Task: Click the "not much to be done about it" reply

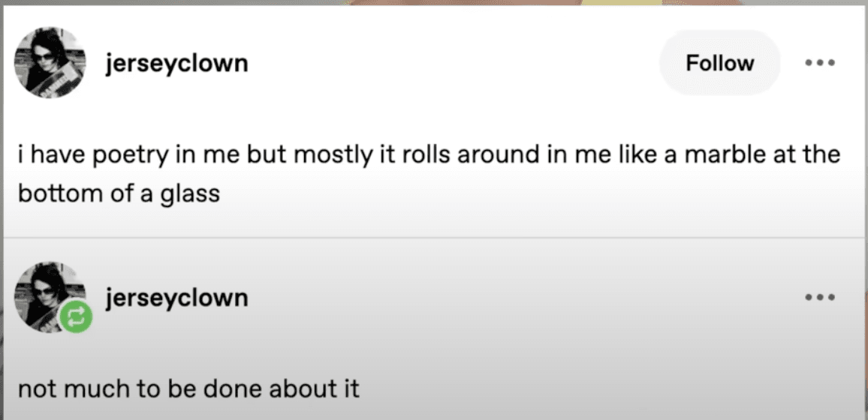Action: 188,389
